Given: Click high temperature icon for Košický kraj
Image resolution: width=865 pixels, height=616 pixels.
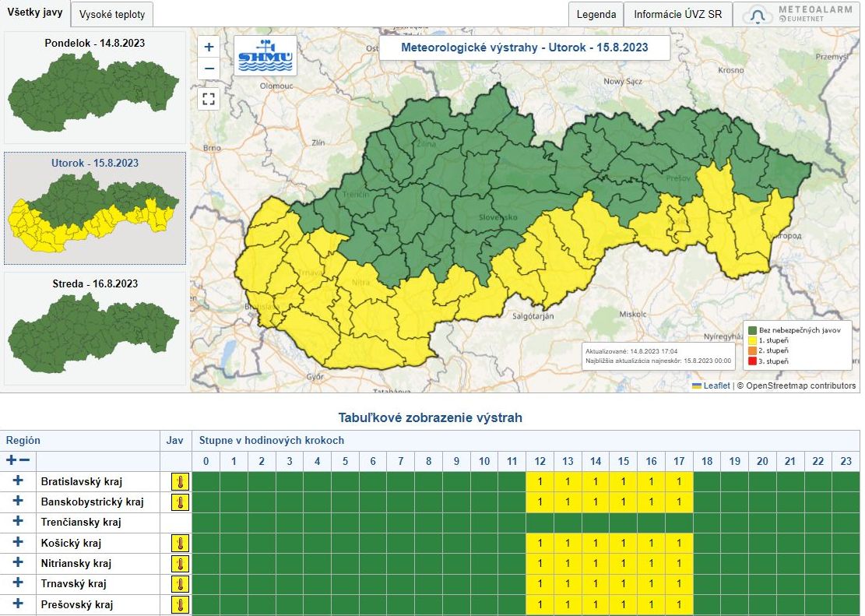Looking at the screenshot, I should (x=181, y=543).
